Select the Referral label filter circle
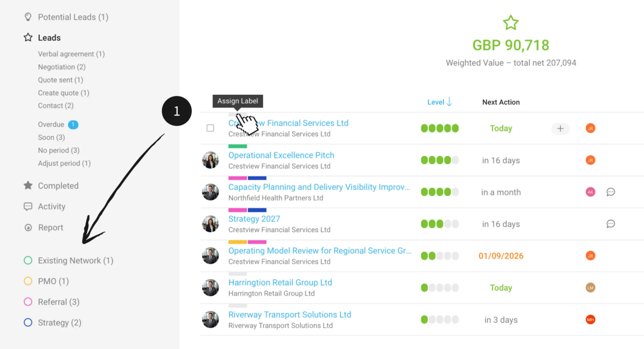Screen dimensions: 644x349 click(x=28, y=302)
